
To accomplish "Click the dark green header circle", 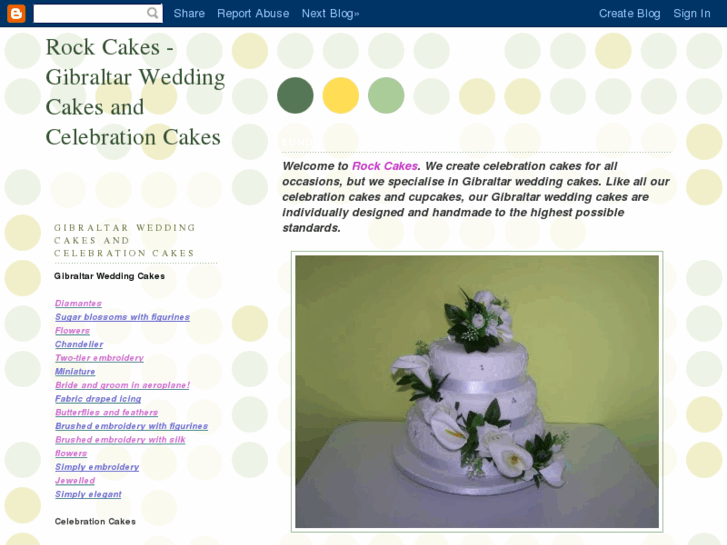I will click(295, 96).
